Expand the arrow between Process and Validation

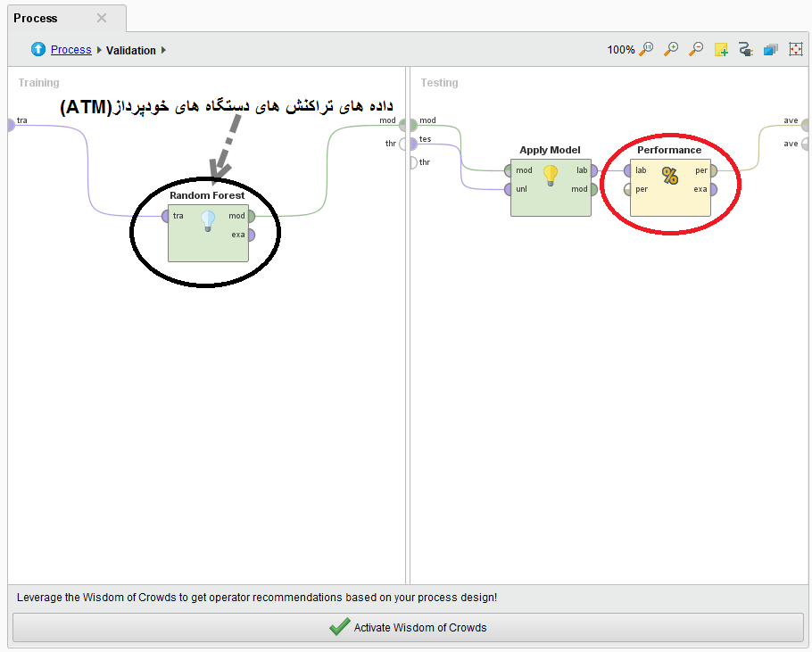99,50
